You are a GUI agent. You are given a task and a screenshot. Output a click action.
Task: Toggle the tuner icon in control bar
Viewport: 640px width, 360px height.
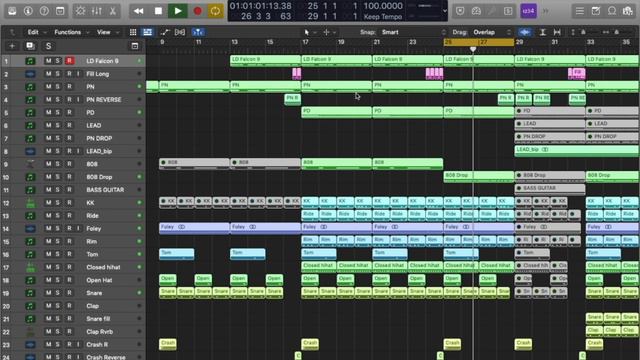492,11
